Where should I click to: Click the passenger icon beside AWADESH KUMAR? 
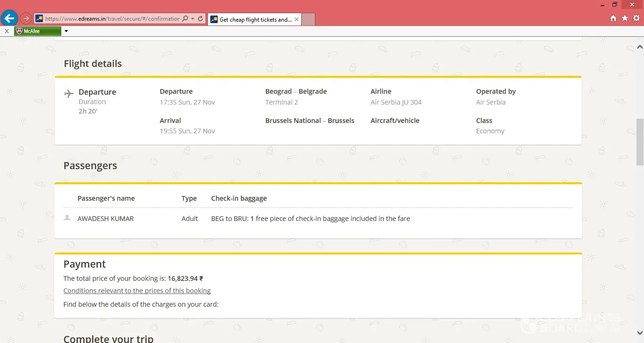(67, 218)
